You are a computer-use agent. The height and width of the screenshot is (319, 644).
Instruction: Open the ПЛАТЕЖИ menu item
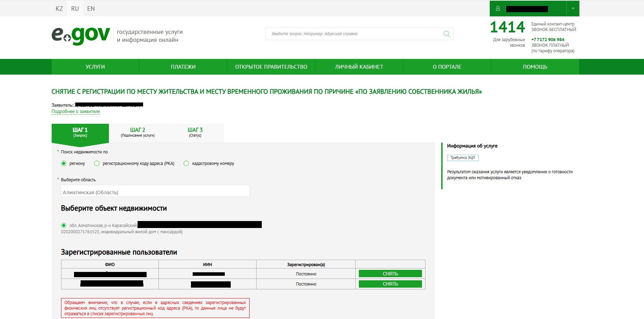(x=183, y=67)
